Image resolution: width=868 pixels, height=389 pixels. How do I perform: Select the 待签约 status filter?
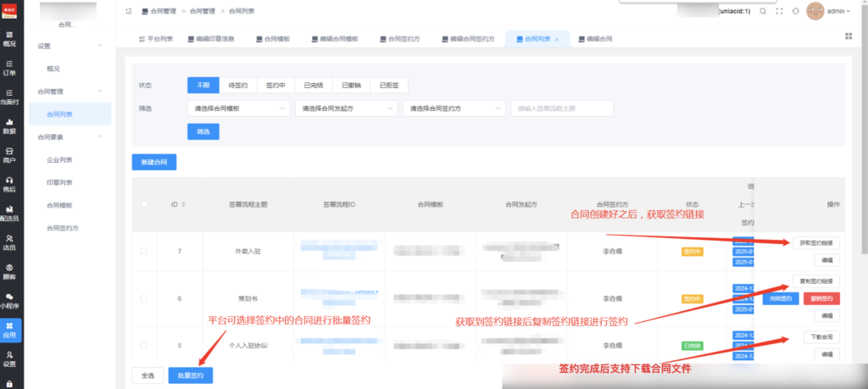click(x=238, y=86)
